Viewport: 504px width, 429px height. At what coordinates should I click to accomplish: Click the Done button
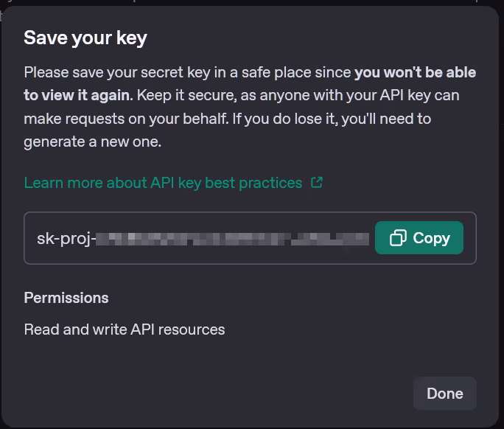(x=444, y=394)
